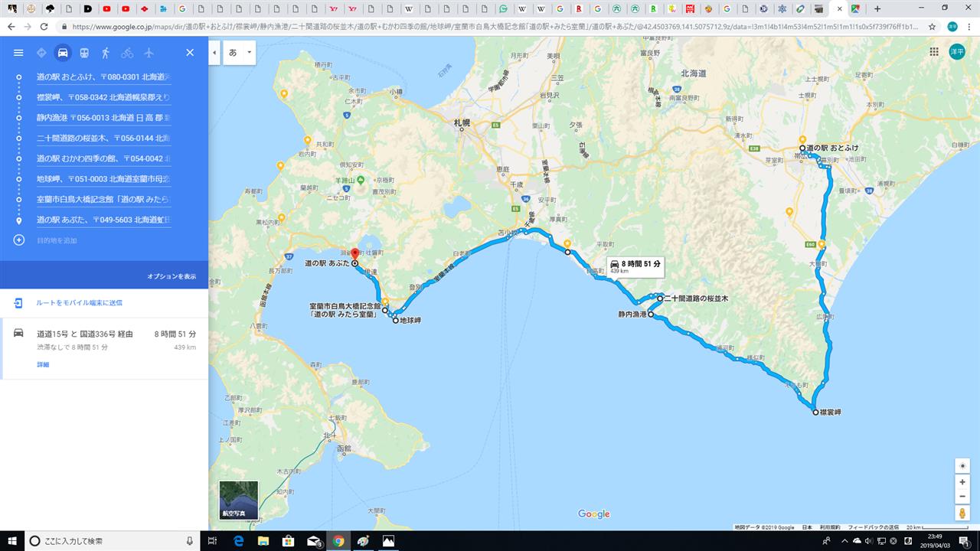Screen dimensions: 980x551
Task: Collapse the side panel with arrow
Action: click(x=214, y=53)
